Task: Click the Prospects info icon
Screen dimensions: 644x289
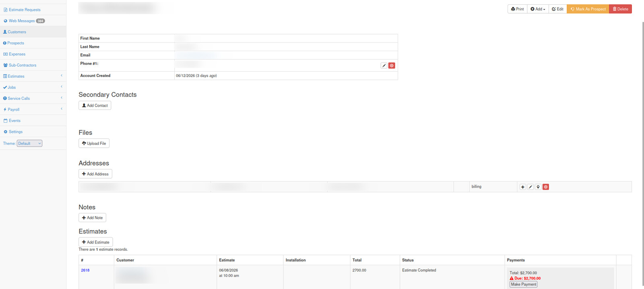Action: (x=5, y=43)
